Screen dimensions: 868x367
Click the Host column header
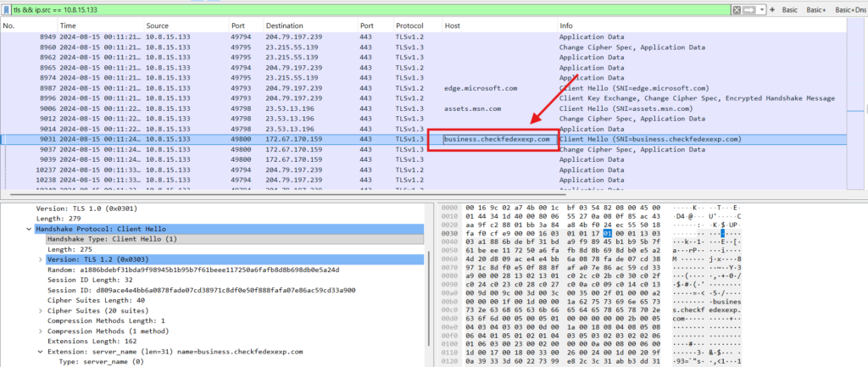point(453,26)
